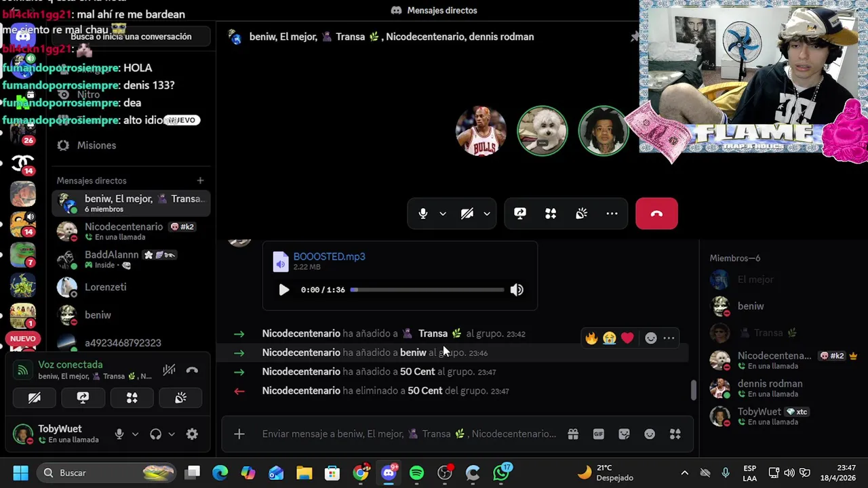Screen dimensions: 868x488
Task: Mute the microphone in call controls
Action: (x=423, y=213)
